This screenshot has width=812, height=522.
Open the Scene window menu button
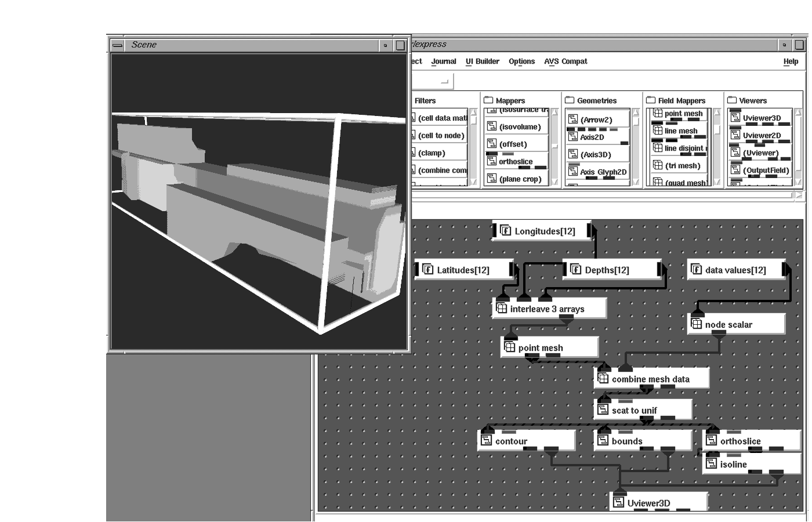[118, 45]
